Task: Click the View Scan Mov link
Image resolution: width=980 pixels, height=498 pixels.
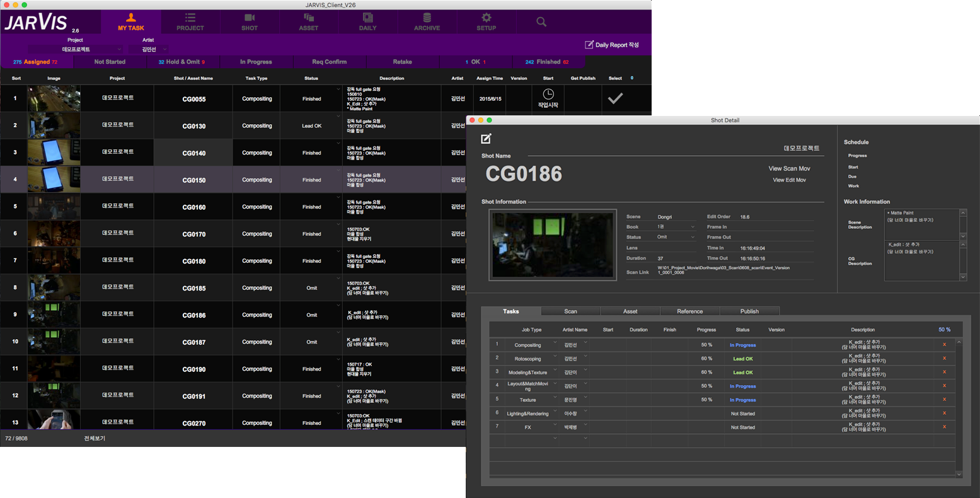Action: 789,169
